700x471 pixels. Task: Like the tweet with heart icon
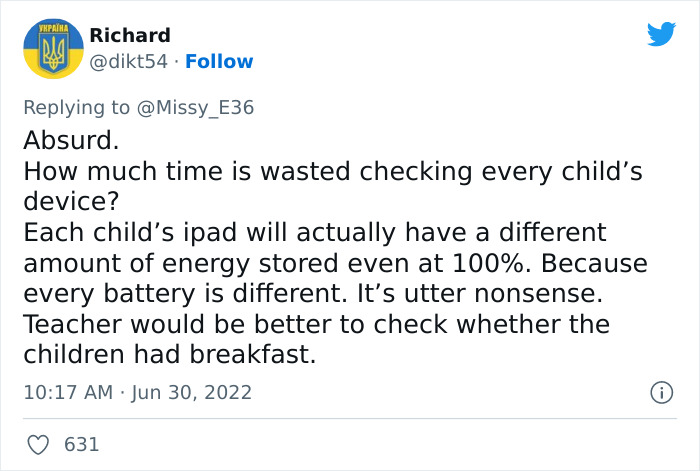coord(38,444)
